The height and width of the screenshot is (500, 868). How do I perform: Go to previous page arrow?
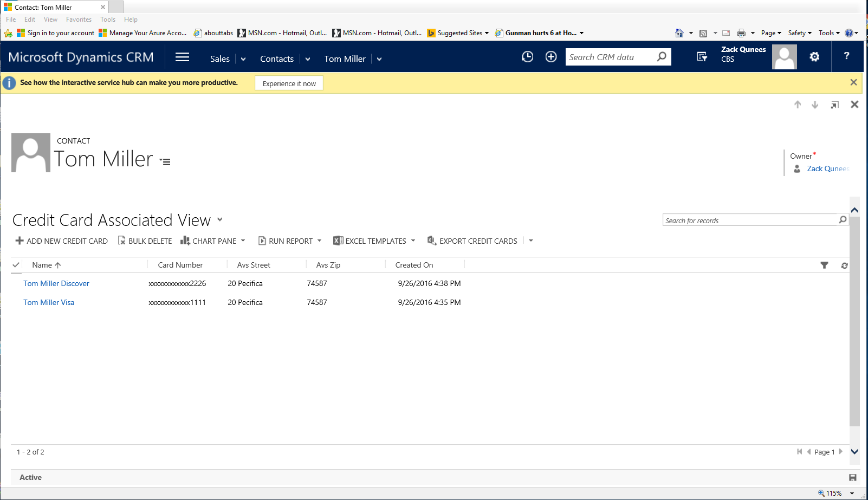pos(809,452)
